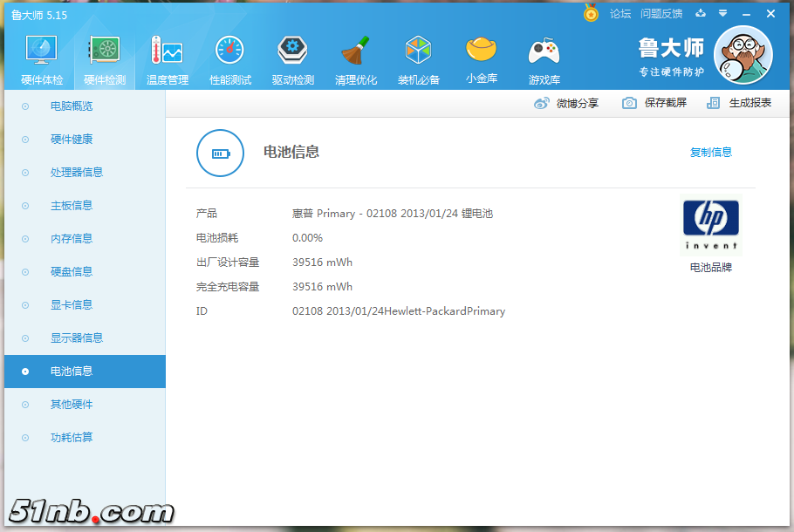
Task: Open 硬盘信息 in the sidebar
Action: tap(72, 272)
